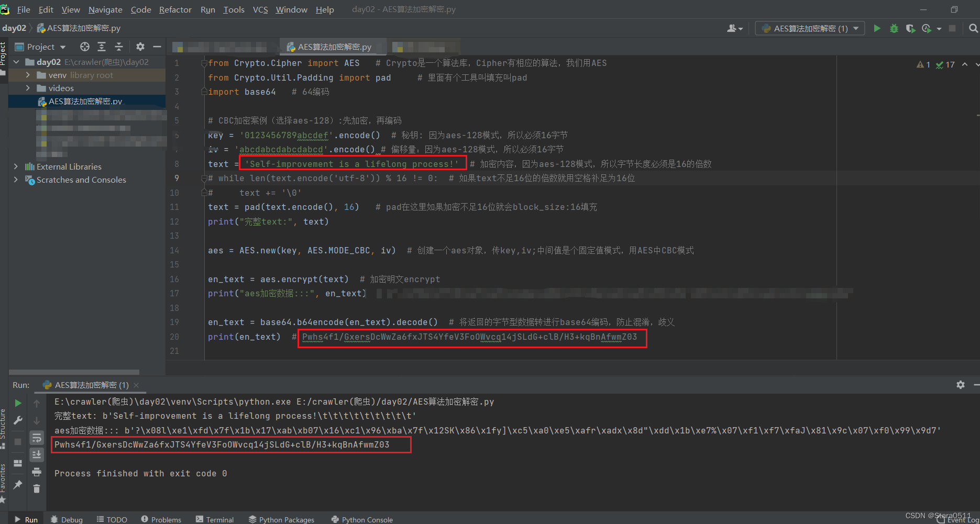Open the Python Console tool window
The width and height of the screenshot is (980, 524).
point(362,519)
